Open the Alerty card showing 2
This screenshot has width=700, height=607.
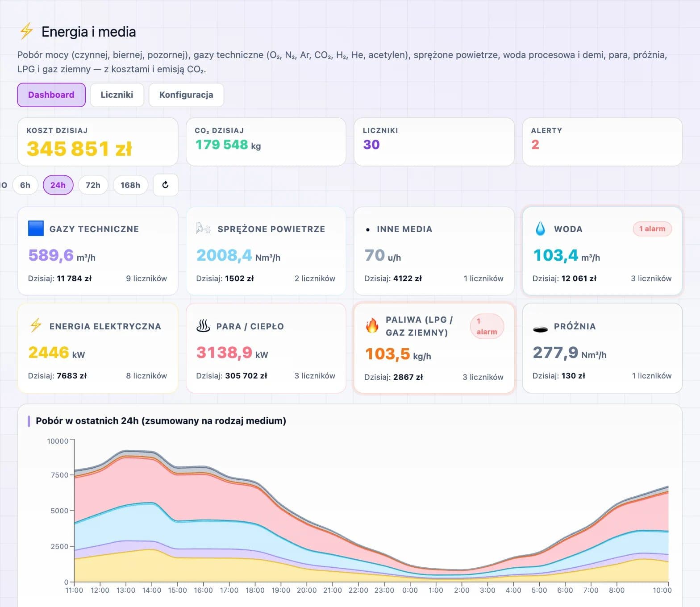click(x=602, y=142)
